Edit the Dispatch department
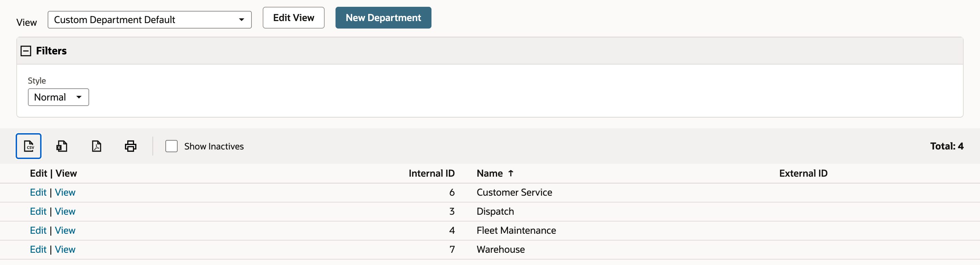Screen dimensions: 980x265 click(x=38, y=211)
